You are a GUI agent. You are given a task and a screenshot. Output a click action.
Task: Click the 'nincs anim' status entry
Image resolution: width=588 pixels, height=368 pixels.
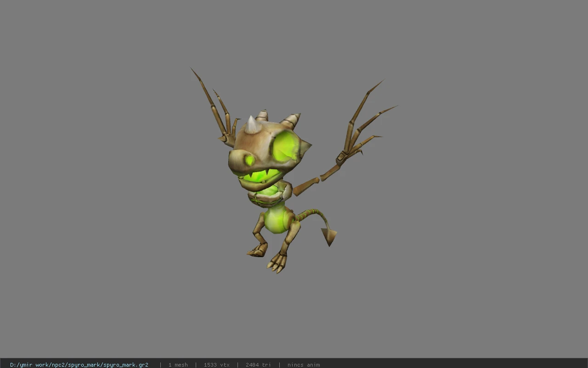click(304, 365)
